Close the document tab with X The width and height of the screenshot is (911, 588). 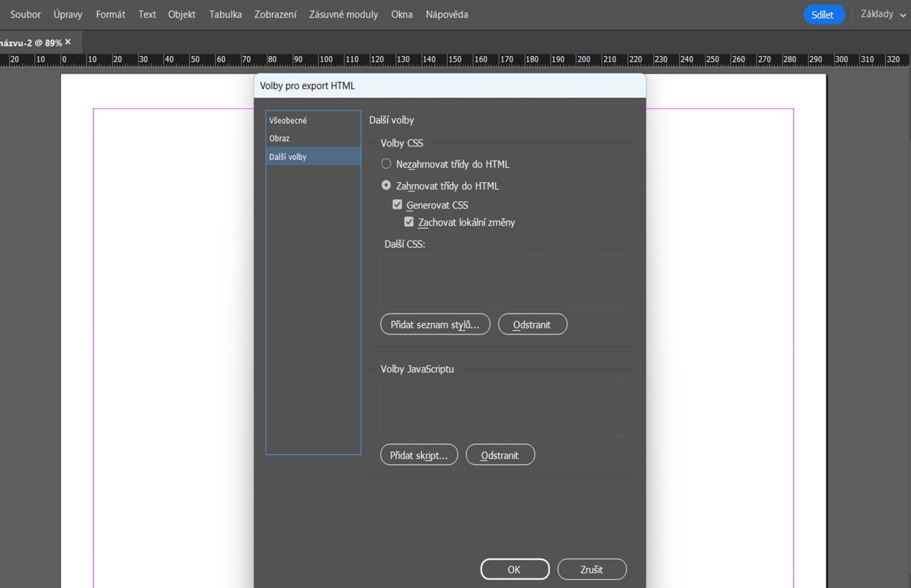coord(68,42)
